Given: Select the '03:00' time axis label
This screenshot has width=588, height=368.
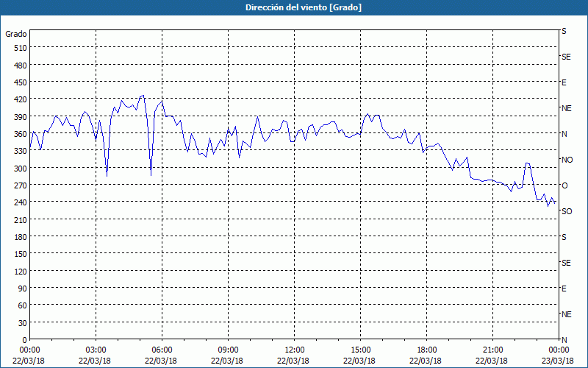Looking at the screenshot, I should 96,350.
